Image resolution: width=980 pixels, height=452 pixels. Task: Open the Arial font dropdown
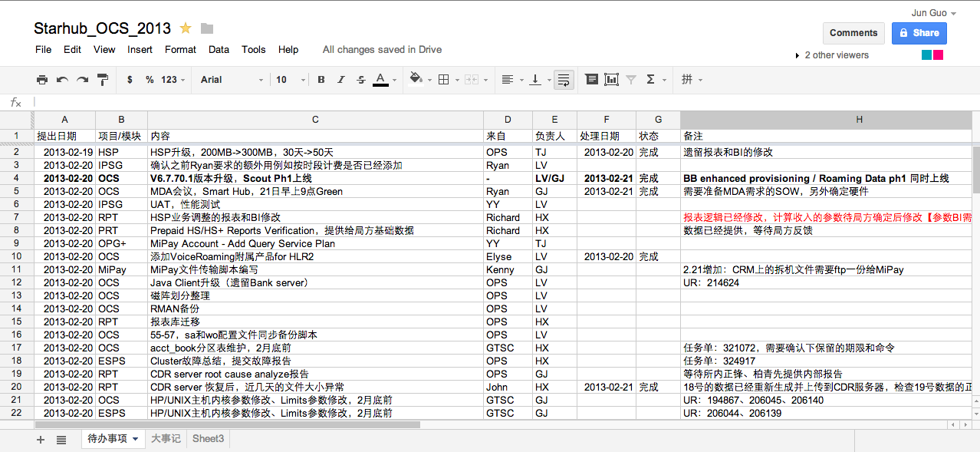point(232,80)
